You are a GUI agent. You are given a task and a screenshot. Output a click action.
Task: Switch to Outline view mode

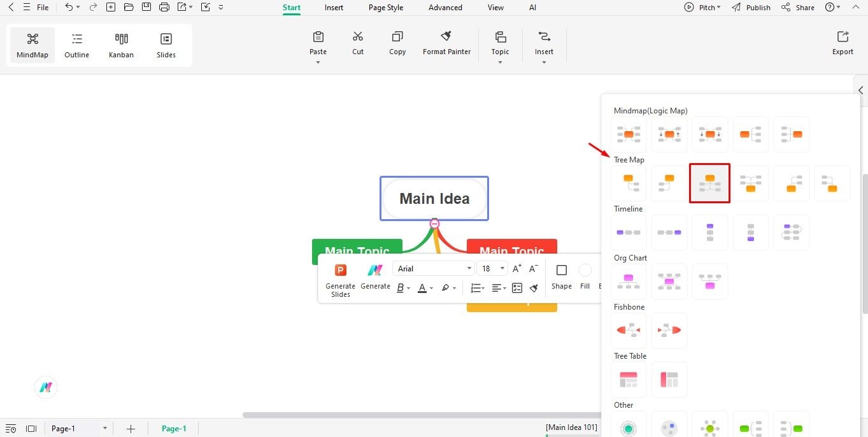(76, 45)
